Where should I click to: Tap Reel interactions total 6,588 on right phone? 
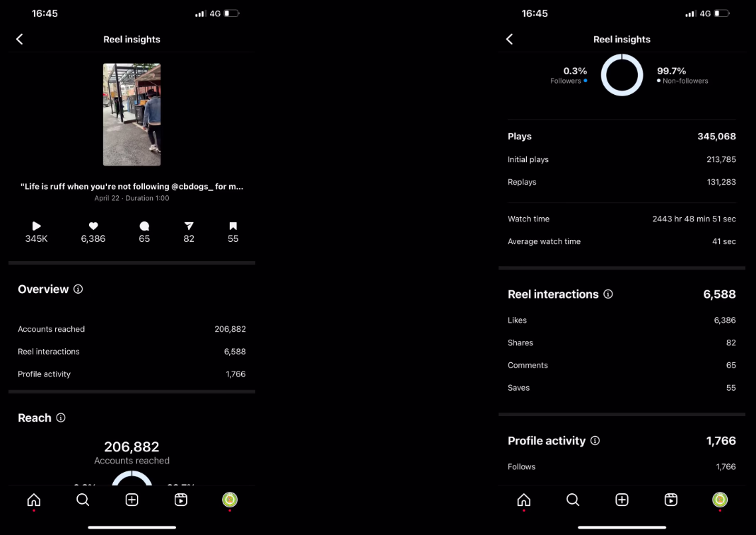click(x=719, y=294)
